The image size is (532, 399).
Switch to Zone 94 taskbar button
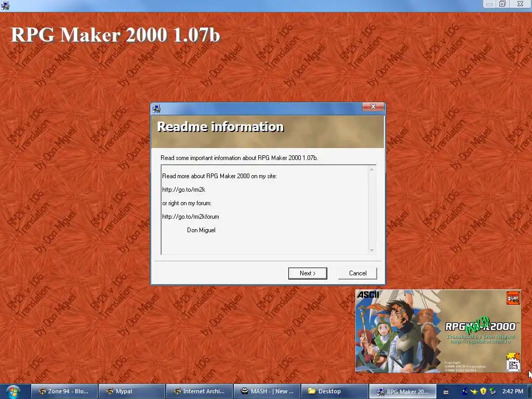[64, 391]
